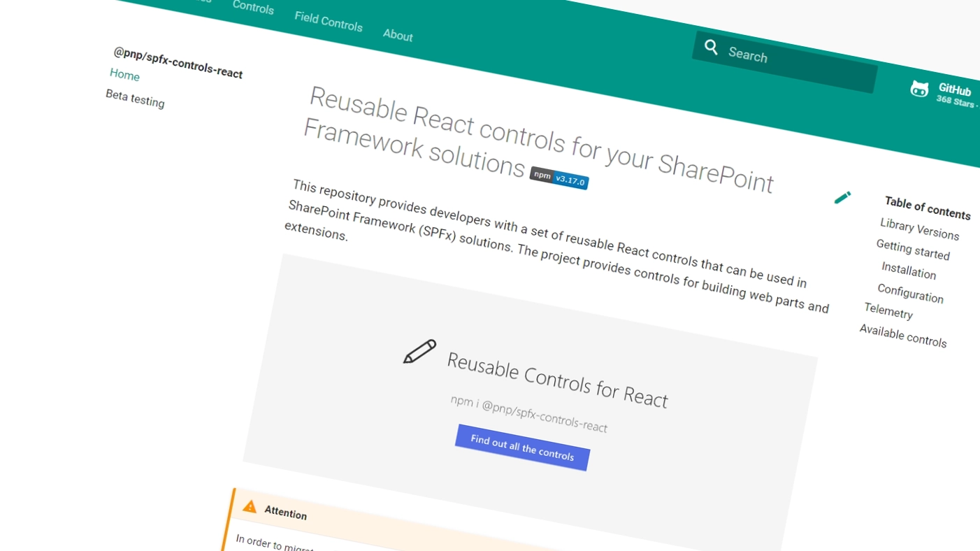Click the warning triangle icon in the Attention box
This screenshot has width=980, height=551.
(x=250, y=506)
